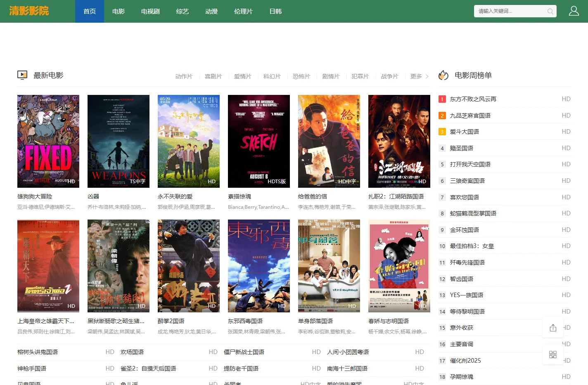588x385 pixels.
Task: Open ranked item 打开我天空国语
Action: tap(470, 164)
